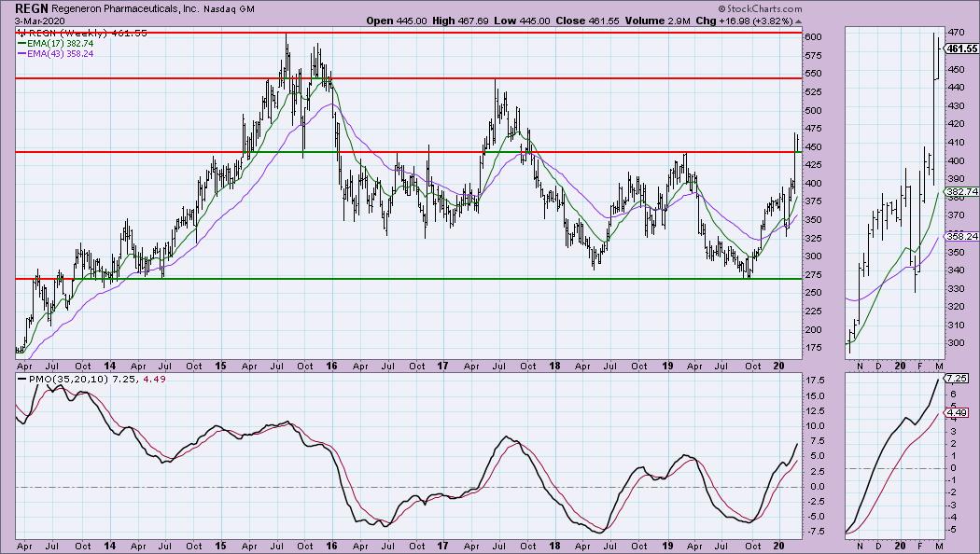The image size is (980, 554).
Task: Click the green EMA(17) legend line swatch
Action: [21, 44]
